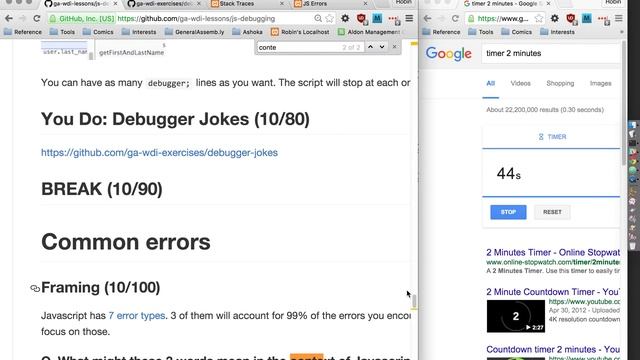Open the blue M extension in GitHub window
The width and height of the screenshot is (640, 360).
pyautogui.click(x=377, y=18)
